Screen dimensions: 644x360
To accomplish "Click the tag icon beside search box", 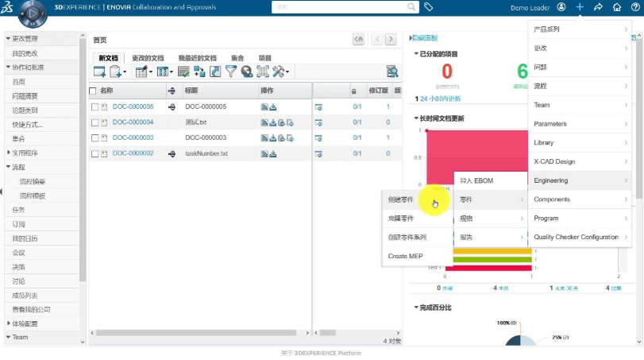I will coord(429,7).
